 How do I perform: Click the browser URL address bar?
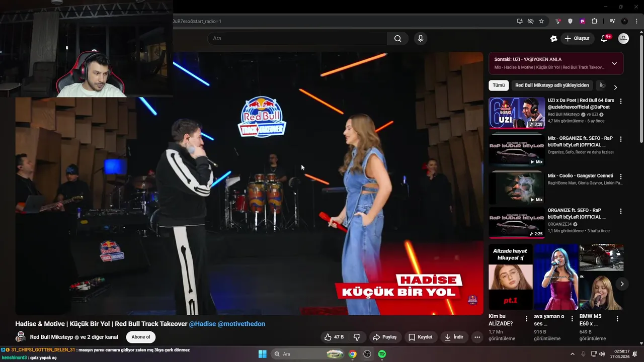coord(342,21)
